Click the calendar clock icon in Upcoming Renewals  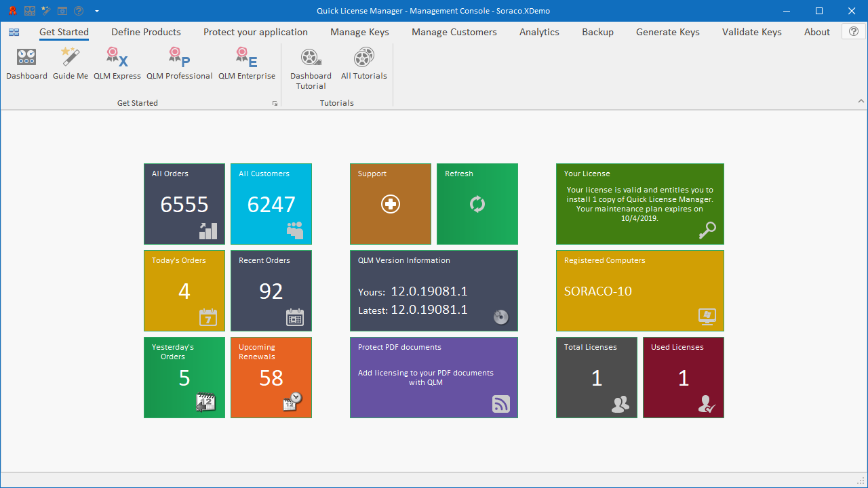(292, 402)
